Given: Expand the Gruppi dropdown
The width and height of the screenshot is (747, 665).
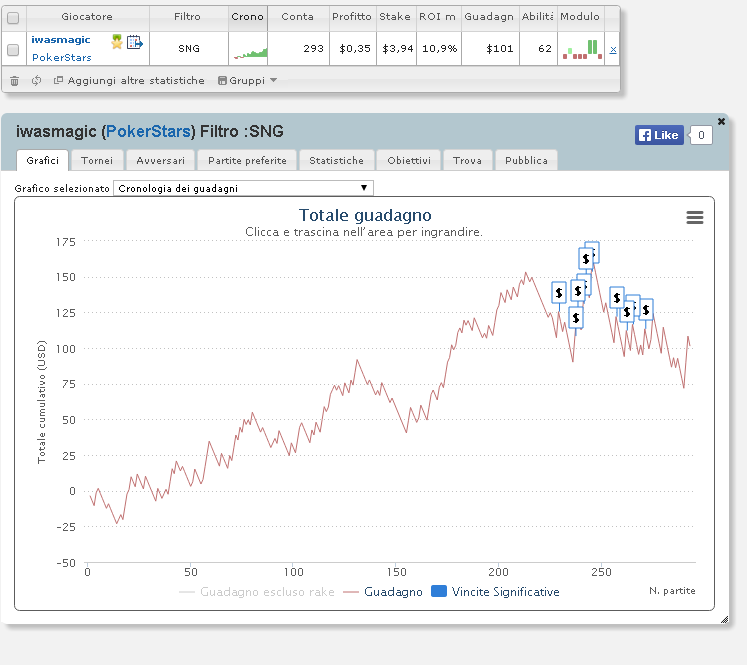Looking at the screenshot, I should [247, 81].
